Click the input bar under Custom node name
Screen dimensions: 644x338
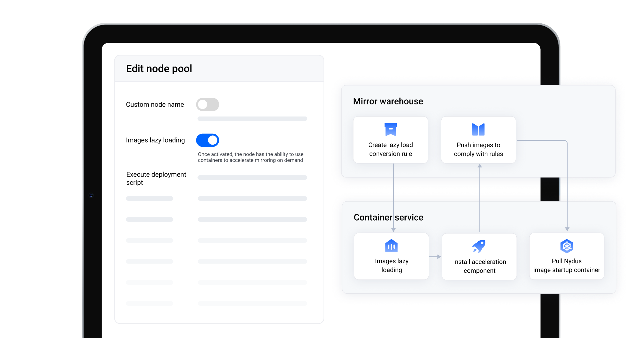point(252,119)
